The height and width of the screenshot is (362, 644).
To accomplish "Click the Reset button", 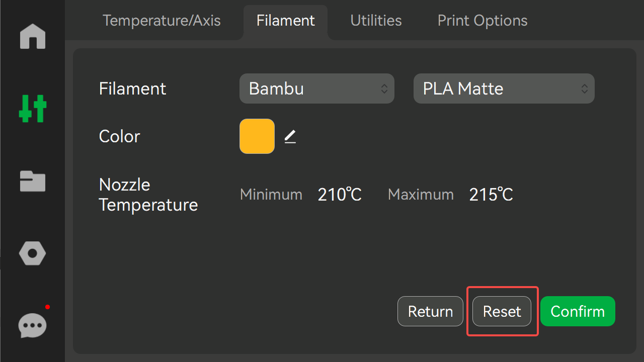I will click(x=502, y=311).
